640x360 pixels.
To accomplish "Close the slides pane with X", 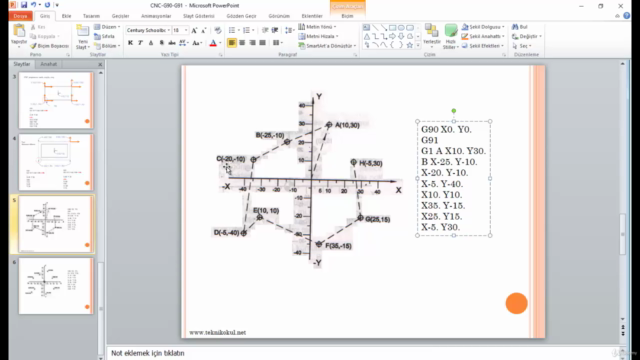I will [100, 64].
